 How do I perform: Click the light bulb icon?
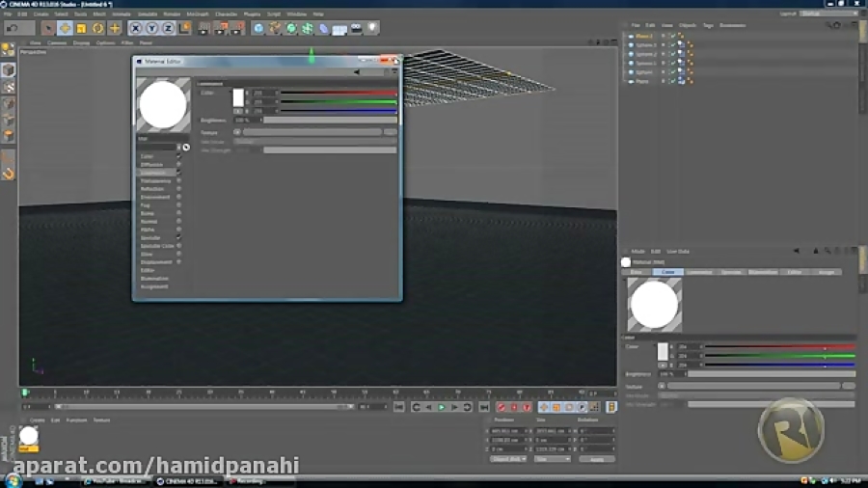click(x=372, y=28)
